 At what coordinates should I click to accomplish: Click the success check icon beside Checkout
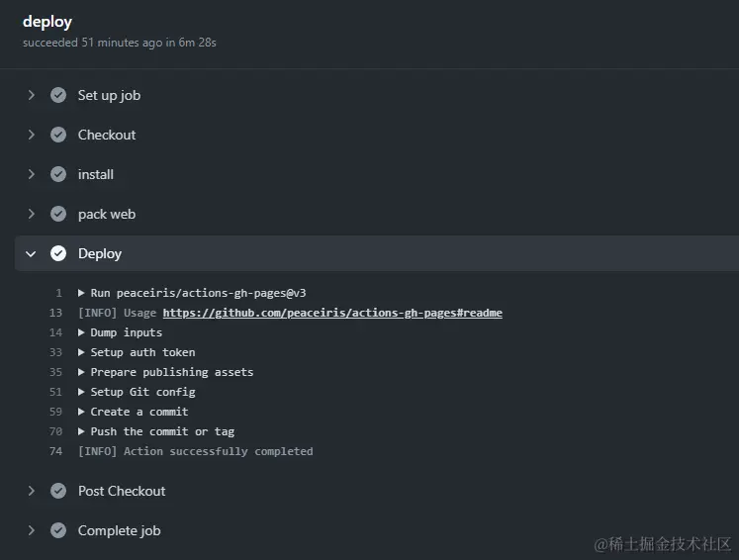point(58,135)
